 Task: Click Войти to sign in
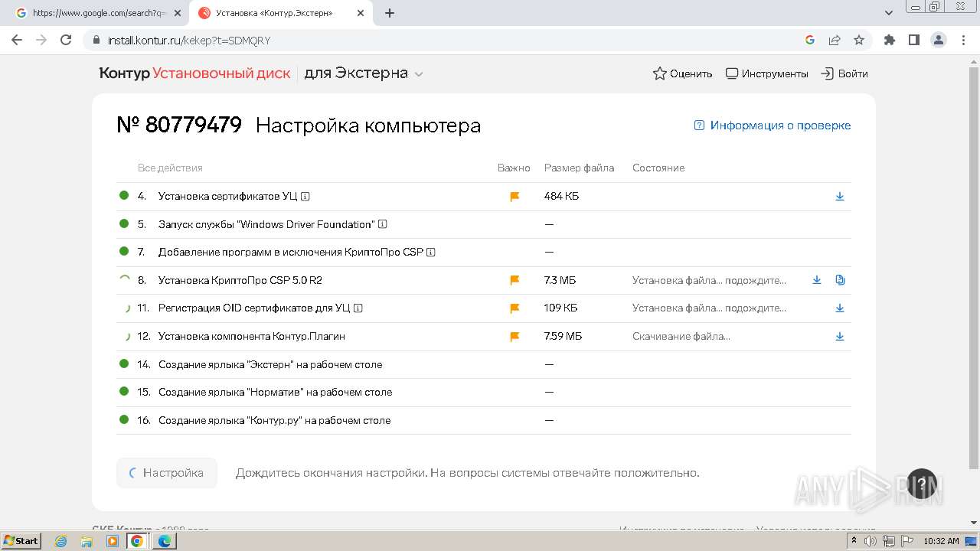point(844,73)
